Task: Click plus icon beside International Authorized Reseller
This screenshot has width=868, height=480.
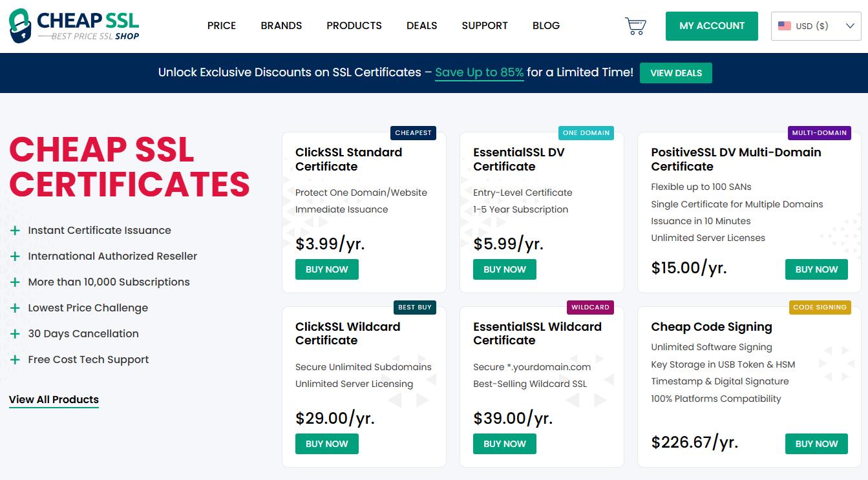Action: 15,256
